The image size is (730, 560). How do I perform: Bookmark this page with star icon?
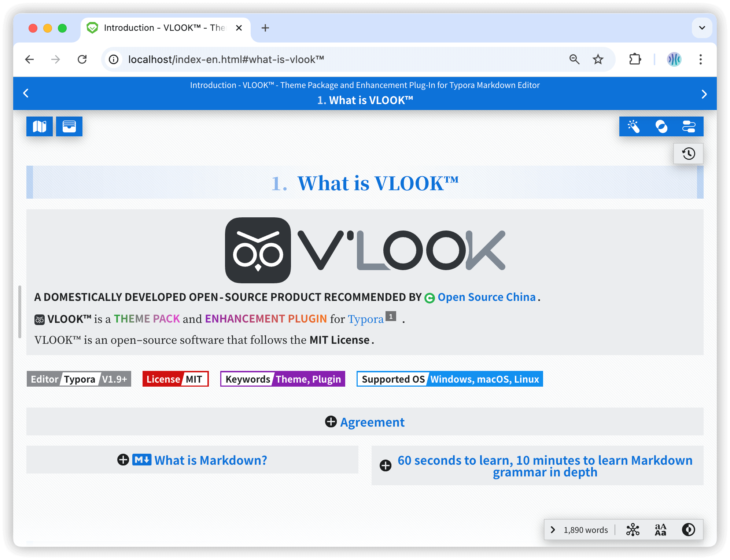pyautogui.click(x=598, y=59)
